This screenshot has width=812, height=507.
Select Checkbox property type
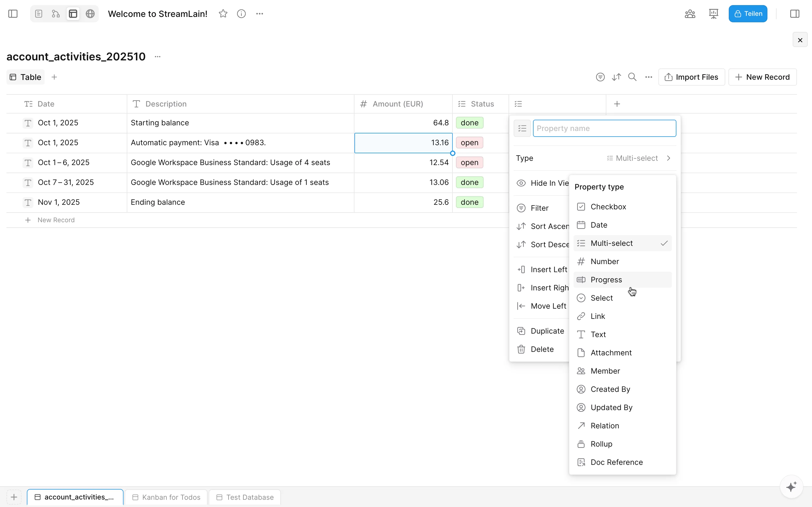622,207
